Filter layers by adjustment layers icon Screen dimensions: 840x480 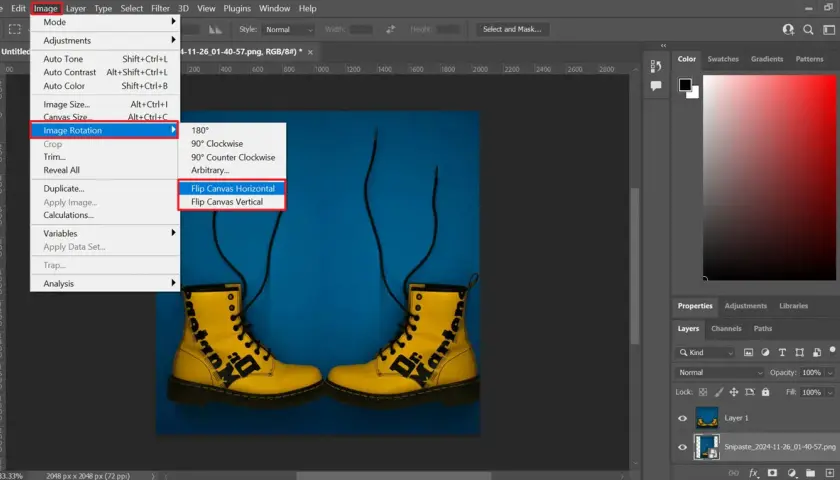[765, 352]
